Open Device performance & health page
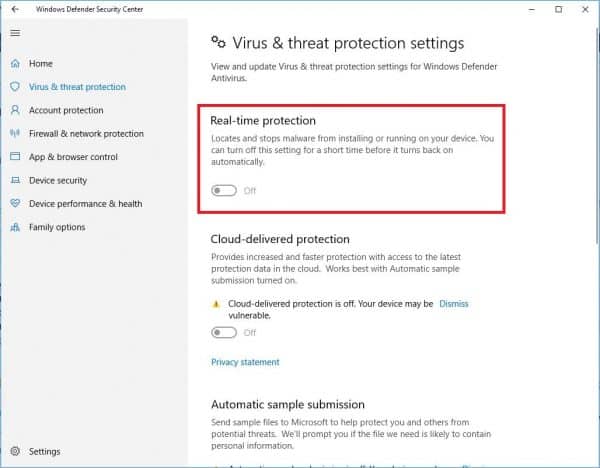600x468 pixels. (x=85, y=204)
